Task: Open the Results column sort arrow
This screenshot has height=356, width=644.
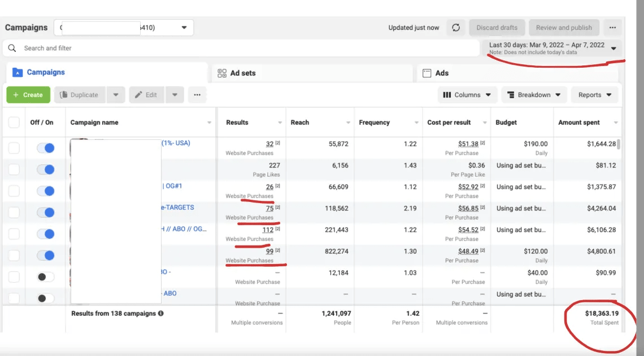Action: click(x=280, y=122)
